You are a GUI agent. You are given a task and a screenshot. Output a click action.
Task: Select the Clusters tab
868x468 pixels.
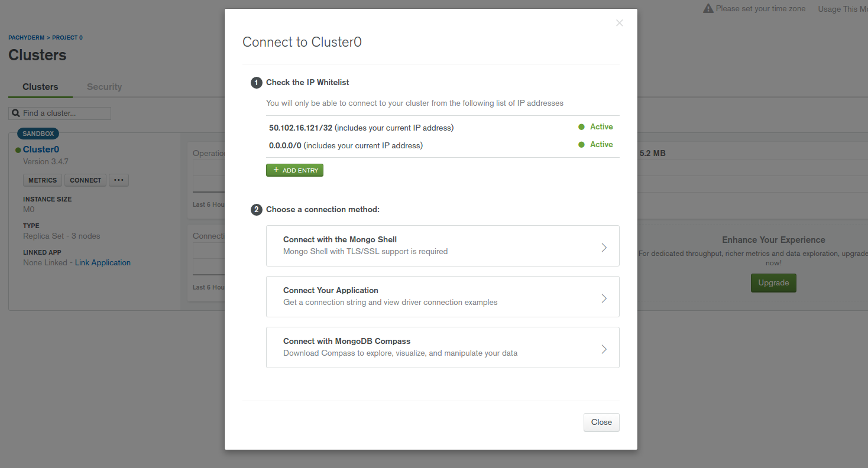pos(40,87)
